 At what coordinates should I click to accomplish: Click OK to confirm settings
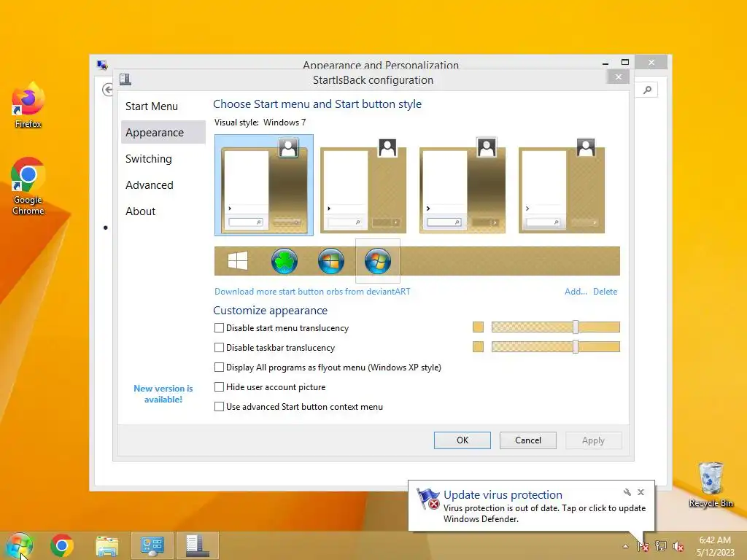point(462,440)
